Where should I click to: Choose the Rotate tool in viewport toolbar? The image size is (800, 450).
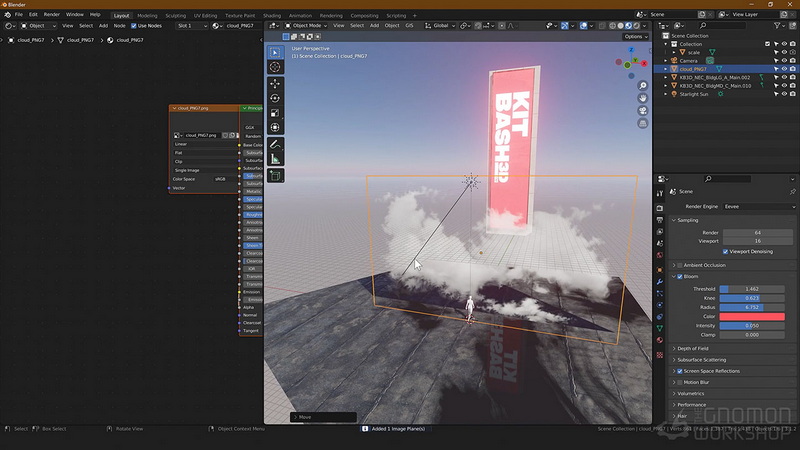tap(275, 98)
